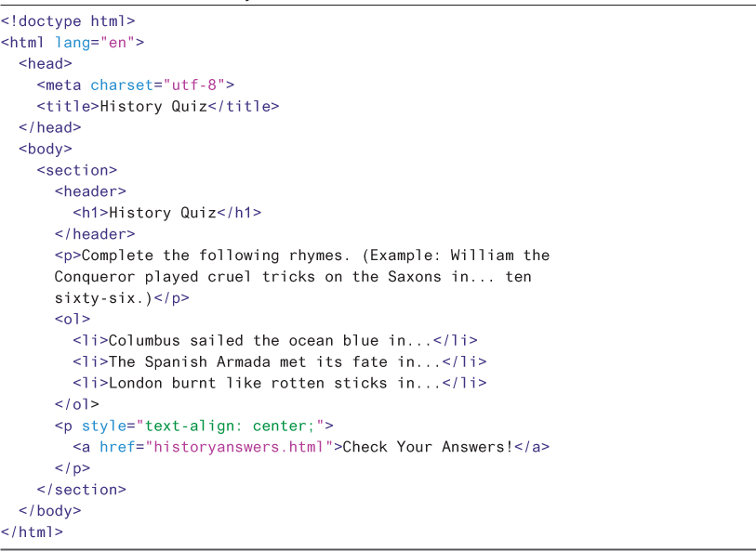Select the opening ol tag
756x551 pixels.
pos(73,320)
